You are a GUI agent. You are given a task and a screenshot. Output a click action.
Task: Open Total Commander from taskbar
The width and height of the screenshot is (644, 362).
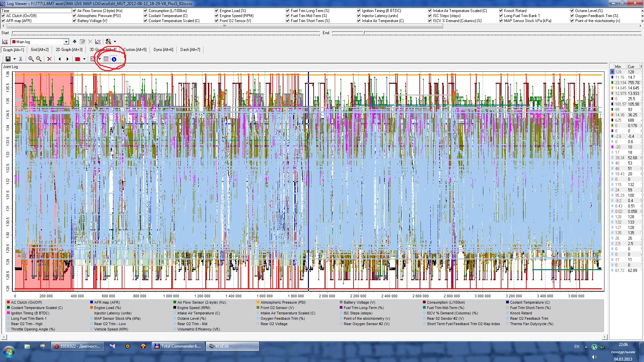pyautogui.click(x=178, y=346)
